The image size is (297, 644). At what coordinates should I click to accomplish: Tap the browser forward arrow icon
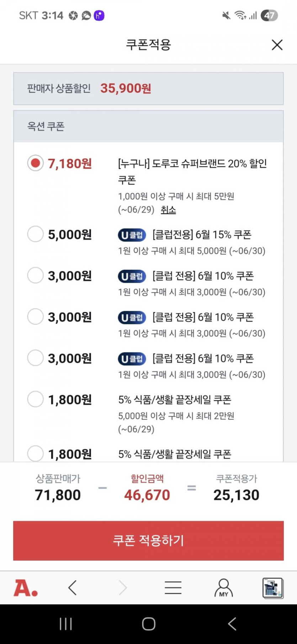[x=123, y=588]
